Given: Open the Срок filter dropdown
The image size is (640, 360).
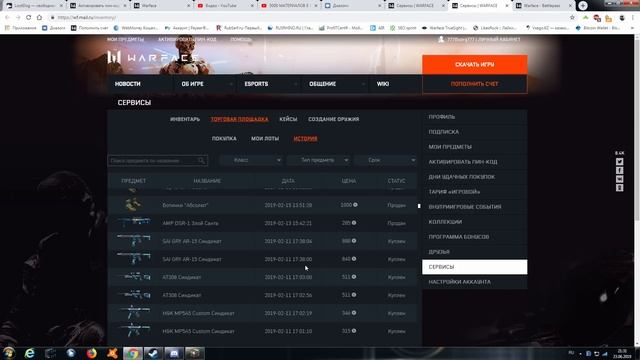Looking at the screenshot, I should pyautogui.click(x=386, y=160).
